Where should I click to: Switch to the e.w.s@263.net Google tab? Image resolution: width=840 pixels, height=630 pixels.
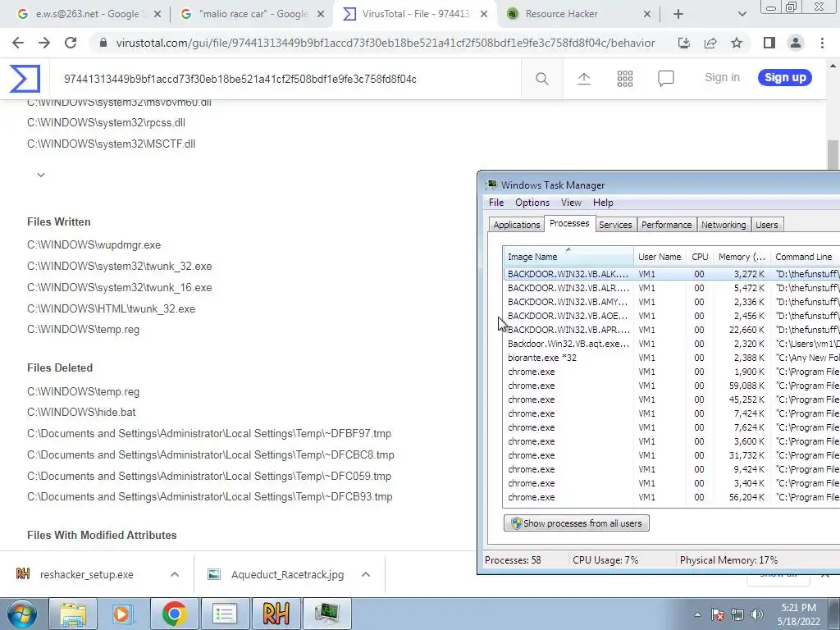(x=85, y=14)
